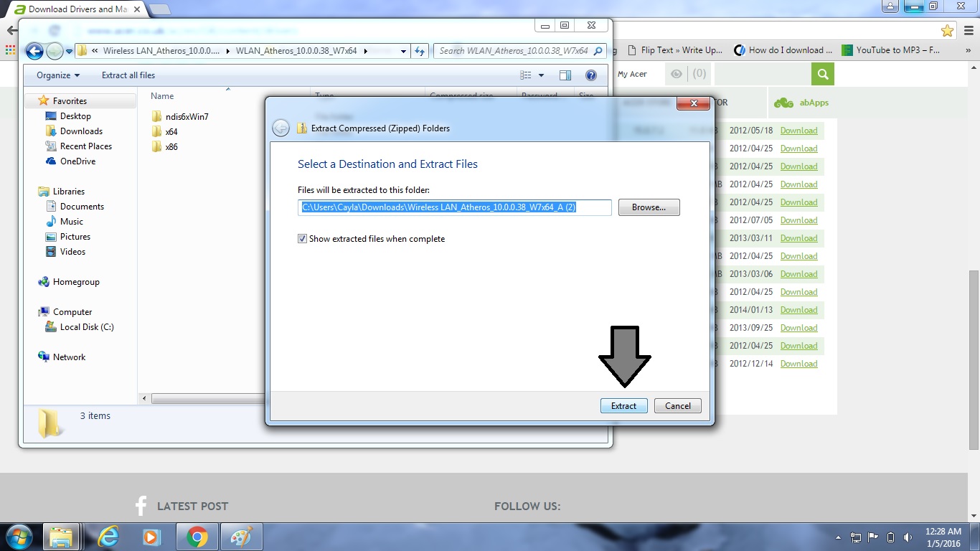The height and width of the screenshot is (551, 980).
Task: Sort files by the Name column header
Action: pos(162,96)
